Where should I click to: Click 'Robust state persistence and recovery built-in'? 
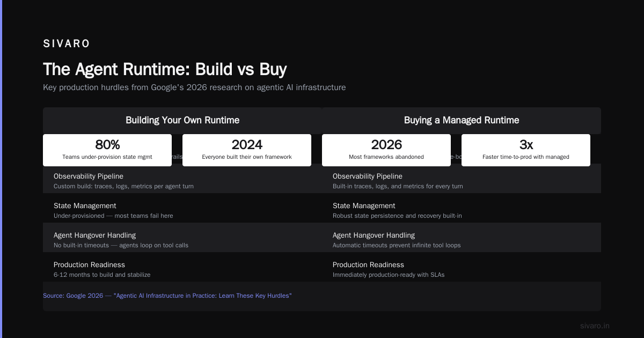tap(397, 216)
